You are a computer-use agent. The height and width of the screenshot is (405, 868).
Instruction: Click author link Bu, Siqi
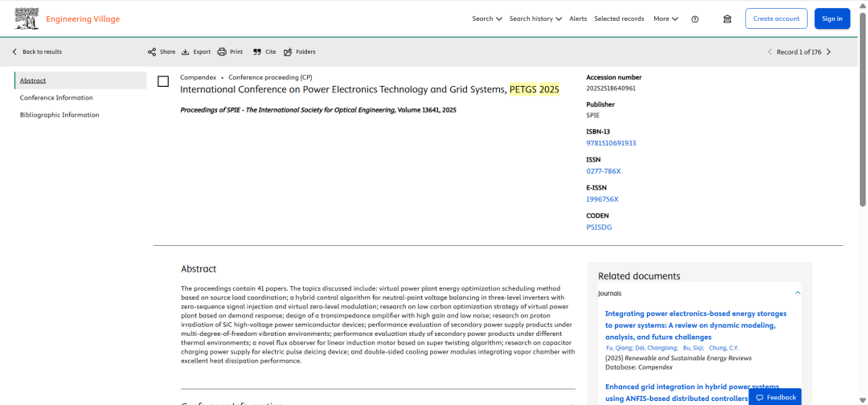(x=693, y=348)
